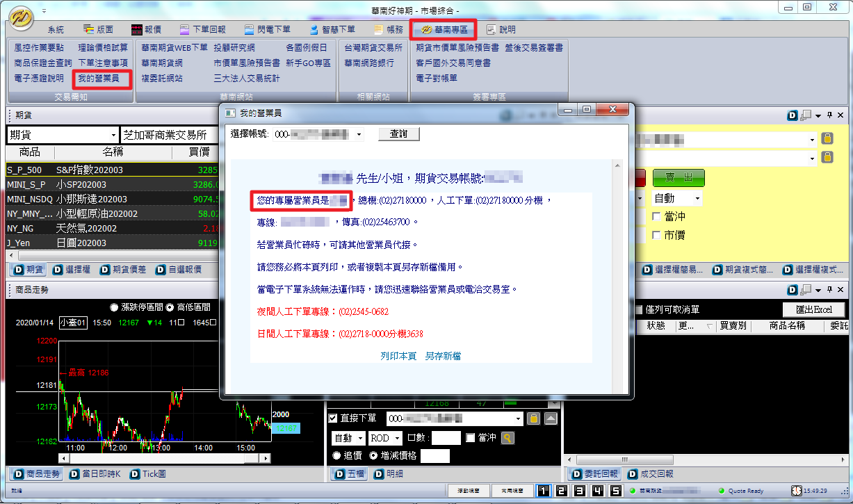Image resolution: width=853 pixels, height=504 pixels.
Task: Select the 天然氣202002 quote row
Action: tap(111, 228)
